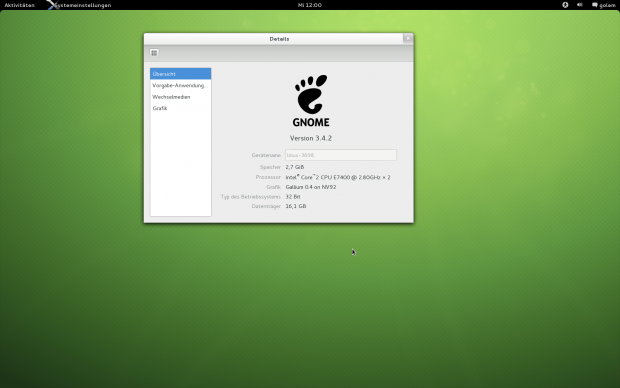Image resolution: width=620 pixels, height=388 pixels.
Task: Click the GNOME foot logo
Action: tap(311, 101)
